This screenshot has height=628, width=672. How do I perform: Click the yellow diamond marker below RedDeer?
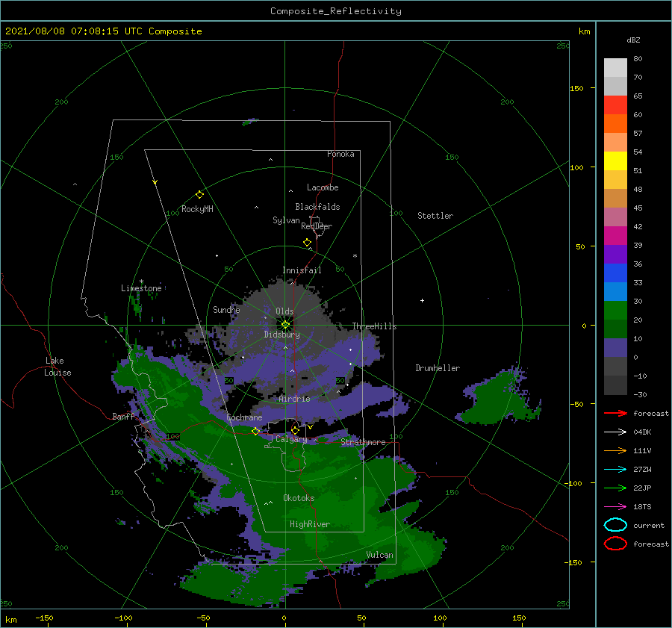pos(308,243)
